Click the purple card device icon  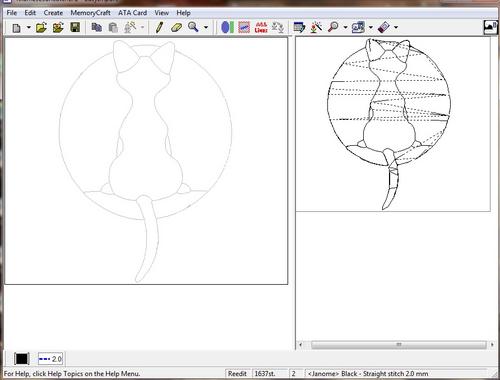click(x=384, y=27)
